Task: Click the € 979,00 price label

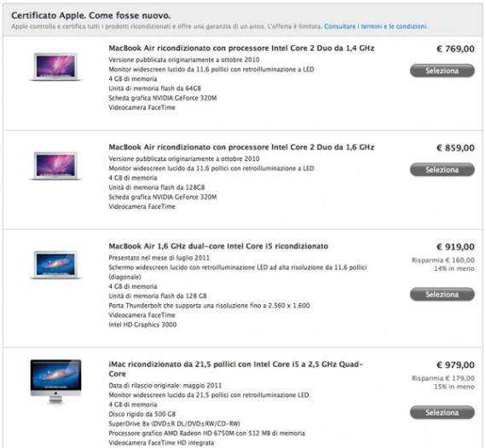Action: pyautogui.click(x=455, y=365)
